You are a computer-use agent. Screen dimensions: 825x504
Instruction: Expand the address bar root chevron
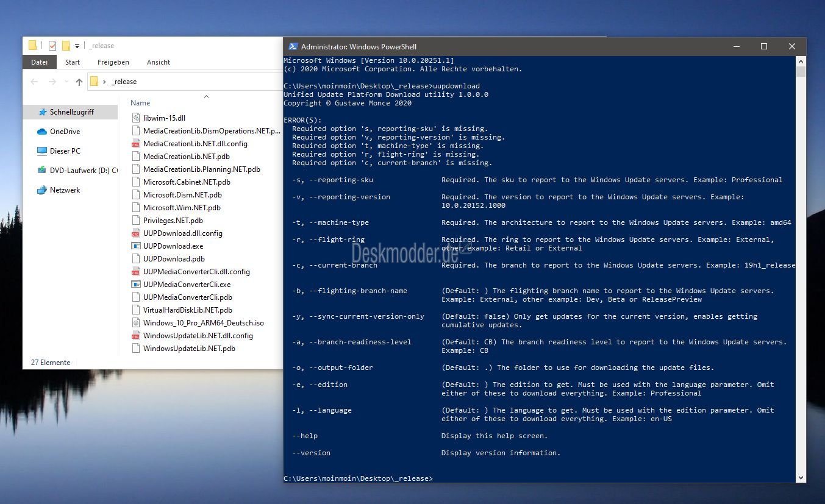(105, 82)
